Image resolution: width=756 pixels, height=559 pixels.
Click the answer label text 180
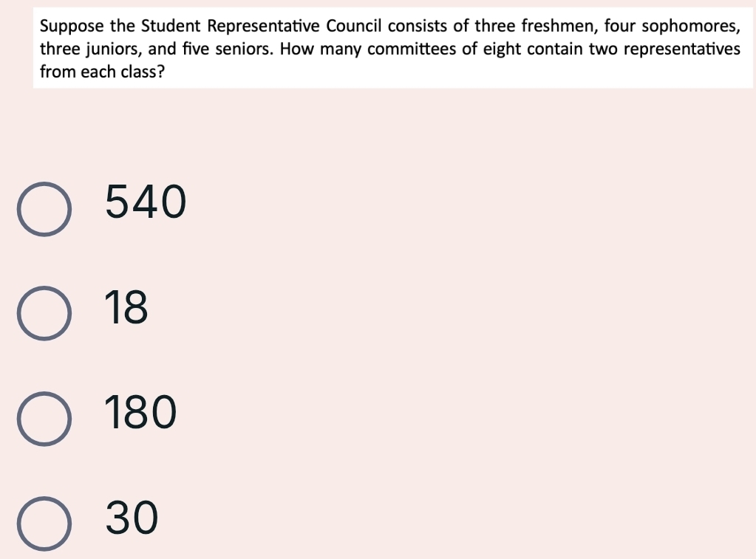coord(141,412)
